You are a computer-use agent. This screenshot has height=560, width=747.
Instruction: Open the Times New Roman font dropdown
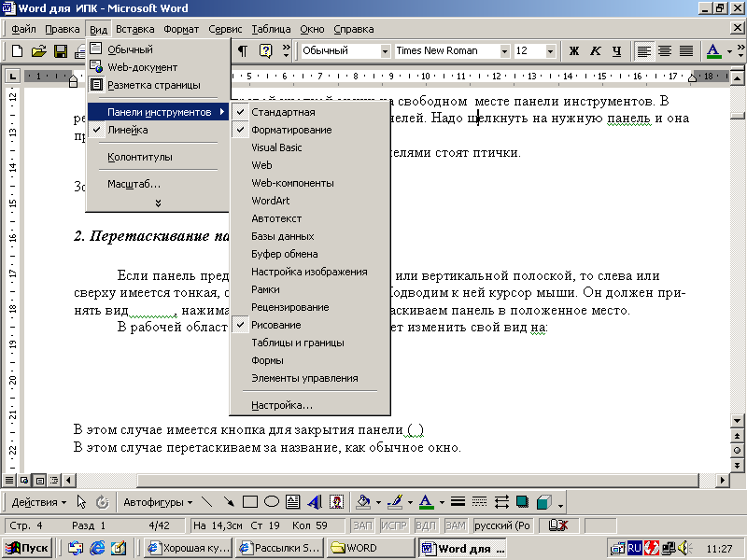tap(504, 51)
